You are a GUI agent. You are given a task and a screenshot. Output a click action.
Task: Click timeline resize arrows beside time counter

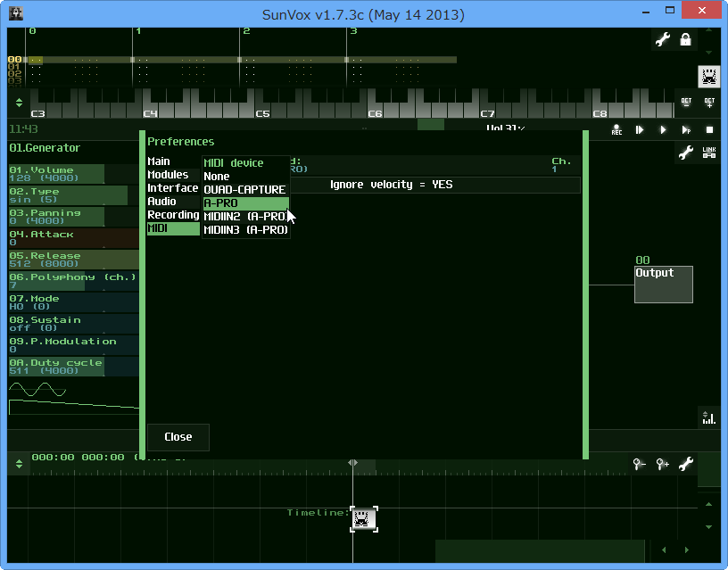tap(19, 463)
